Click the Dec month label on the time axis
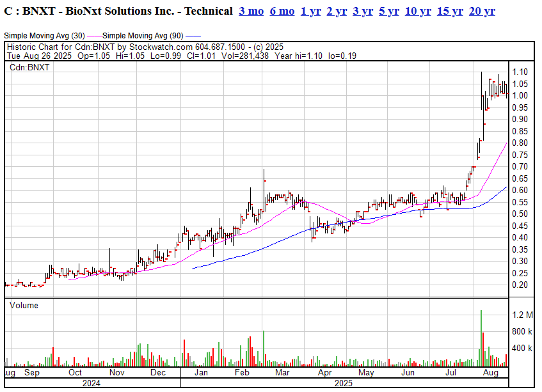The width and height of the screenshot is (542, 392). pos(158,373)
